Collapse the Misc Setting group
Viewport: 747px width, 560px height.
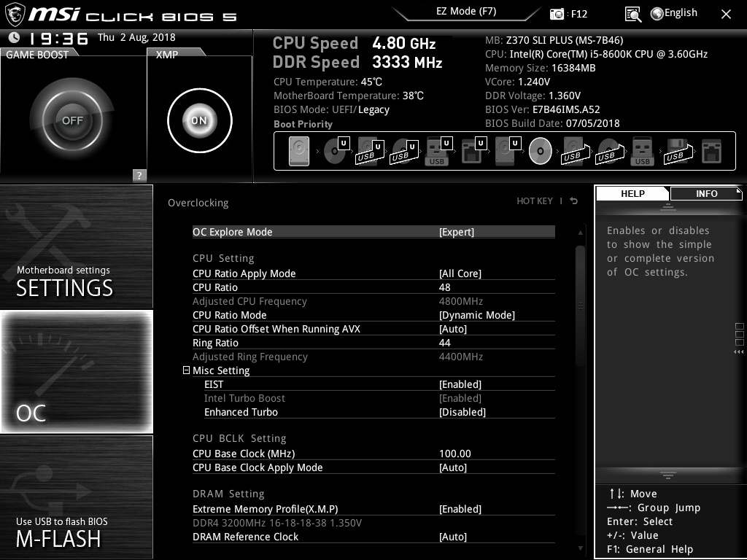click(x=186, y=370)
